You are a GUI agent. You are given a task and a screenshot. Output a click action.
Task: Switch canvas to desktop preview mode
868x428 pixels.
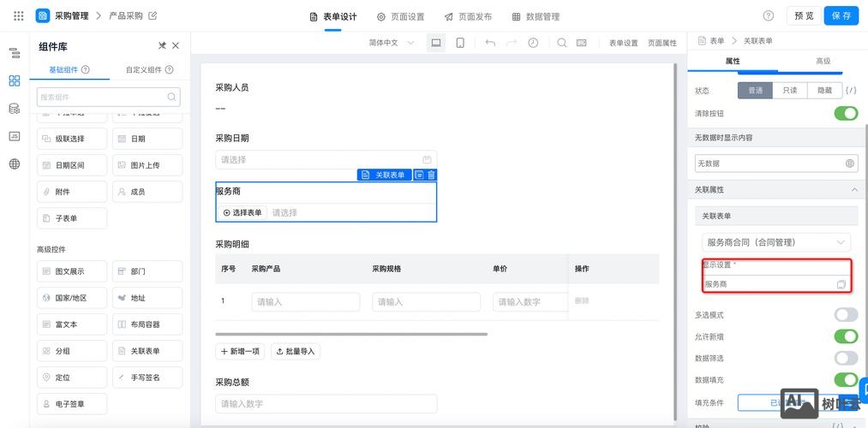[x=436, y=43]
